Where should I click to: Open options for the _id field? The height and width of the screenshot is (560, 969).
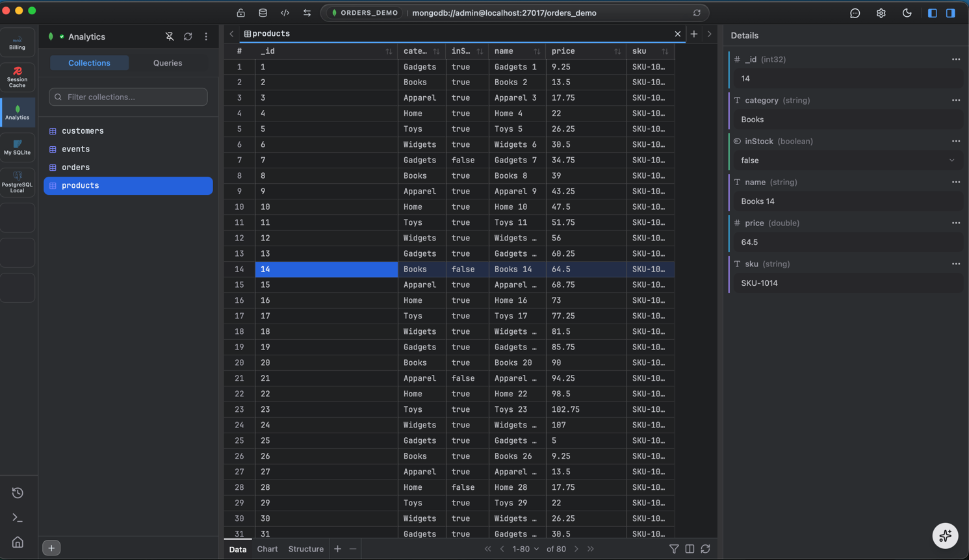(x=956, y=59)
